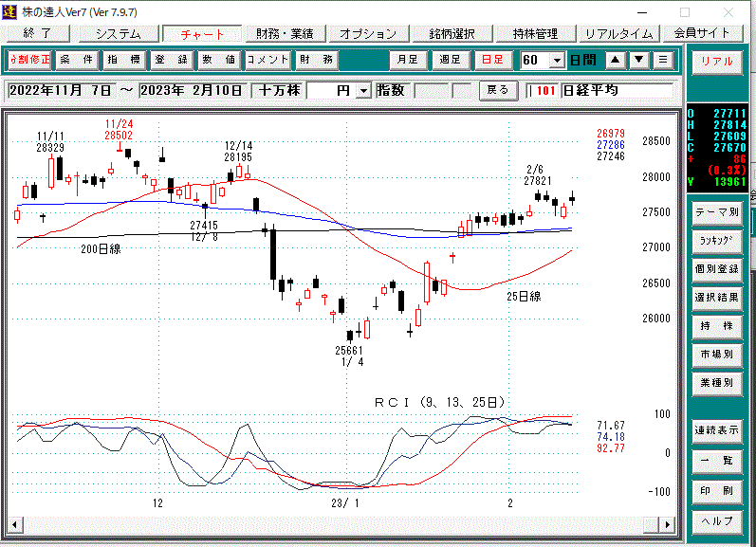Viewport: 756px width, 547px height.
Task: Click the left scroll arrow under chart
Action: pos(15,525)
